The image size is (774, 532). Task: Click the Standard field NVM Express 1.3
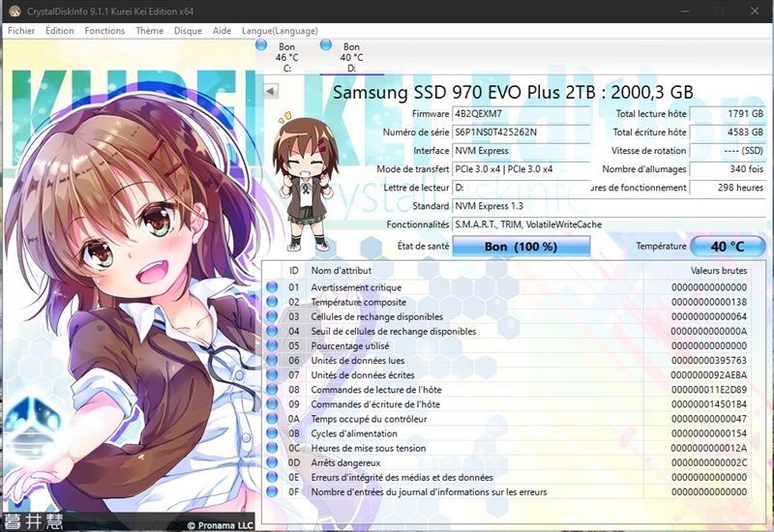[609, 206]
